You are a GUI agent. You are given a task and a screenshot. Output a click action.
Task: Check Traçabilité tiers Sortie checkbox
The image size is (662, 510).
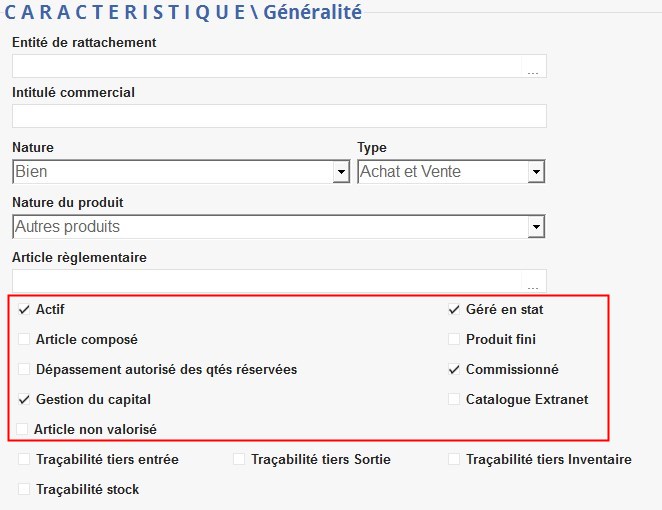point(240,460)
